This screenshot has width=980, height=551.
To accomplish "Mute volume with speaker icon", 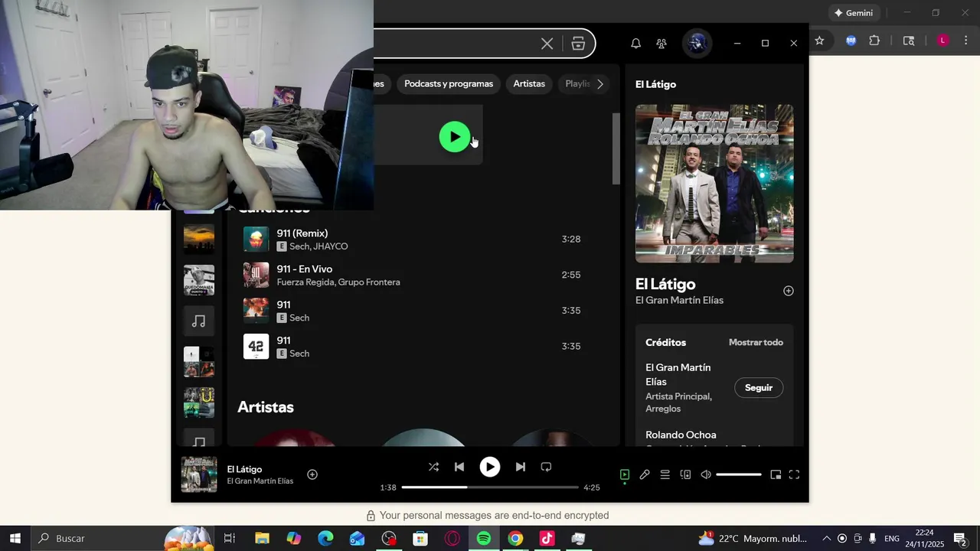I will point(706,474).
